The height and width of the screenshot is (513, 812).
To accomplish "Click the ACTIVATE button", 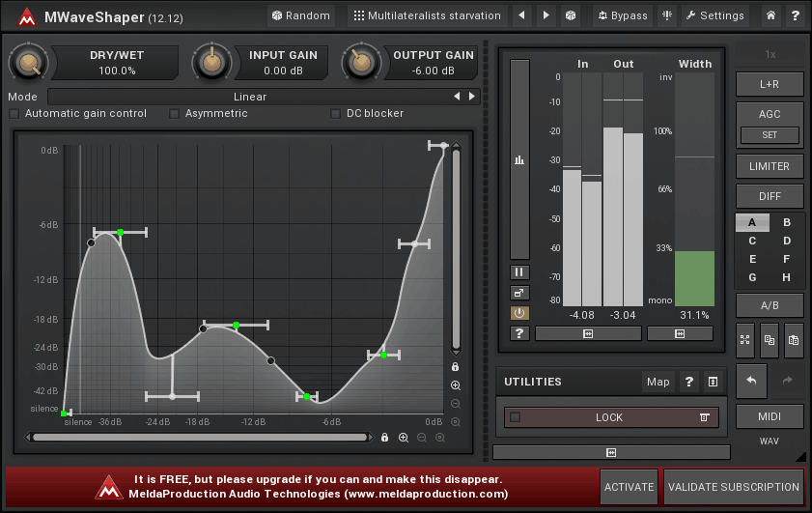I will [x=629, y=487].
